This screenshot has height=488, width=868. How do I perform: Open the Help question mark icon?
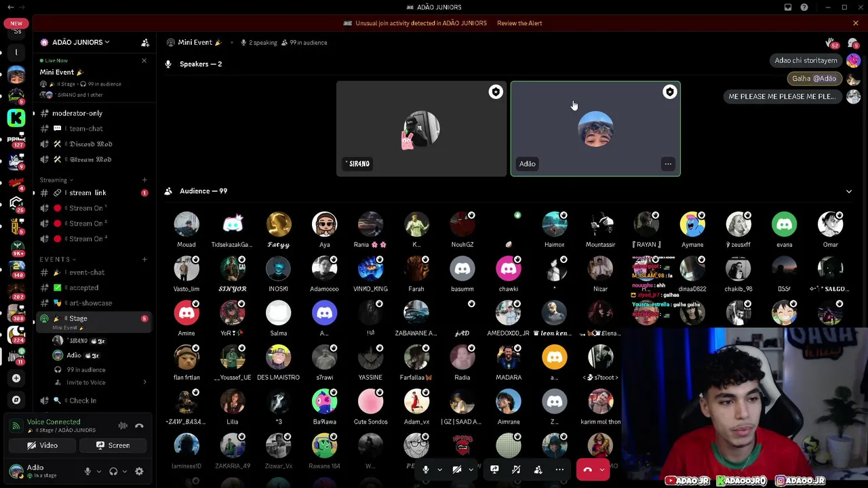[804, 7]
